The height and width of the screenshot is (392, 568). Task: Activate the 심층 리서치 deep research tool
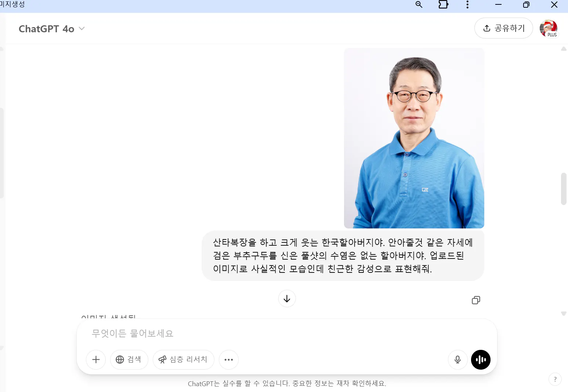point(183,360)
